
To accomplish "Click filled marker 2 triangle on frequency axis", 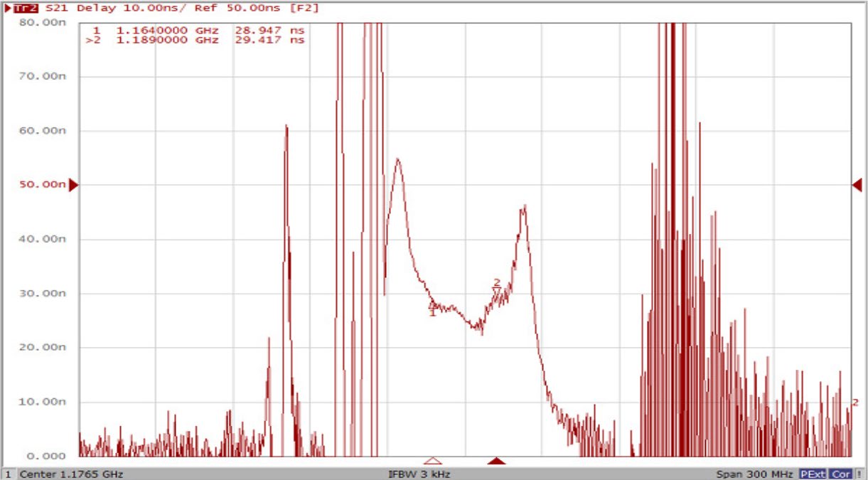I will tap(496, 461).
